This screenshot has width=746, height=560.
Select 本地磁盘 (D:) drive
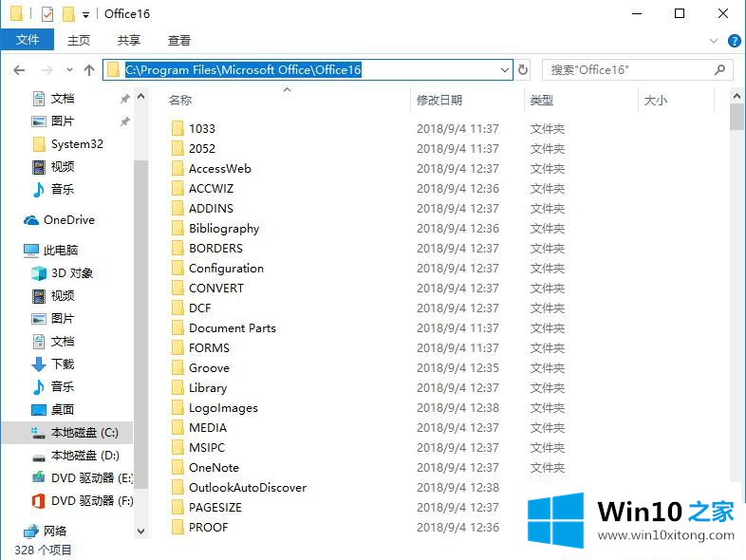[84, 456]
